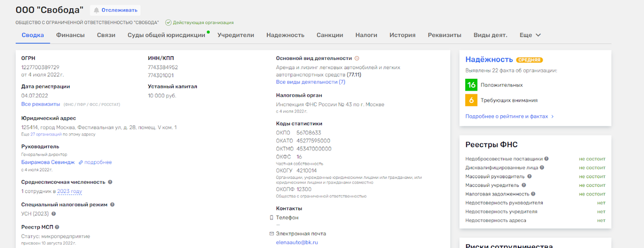Click the Надёжность heading link
644x248 pixels.
489,59
